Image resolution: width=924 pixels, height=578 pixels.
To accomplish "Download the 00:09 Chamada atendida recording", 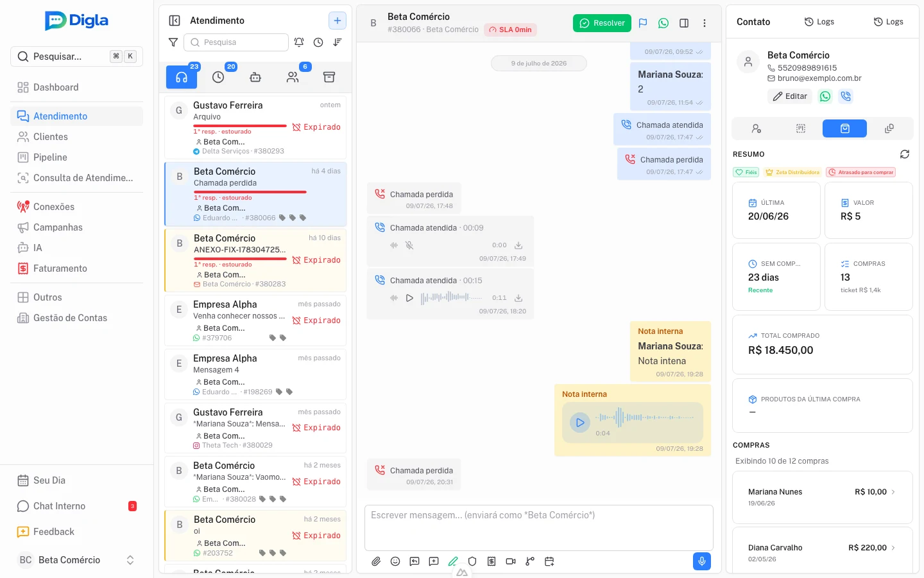I will click(518, 245).
